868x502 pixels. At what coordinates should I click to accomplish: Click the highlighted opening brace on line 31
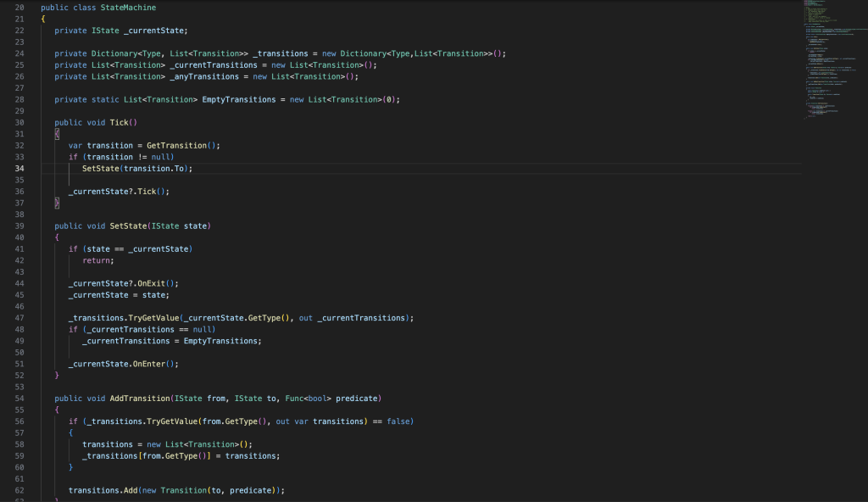pos(57,134)
